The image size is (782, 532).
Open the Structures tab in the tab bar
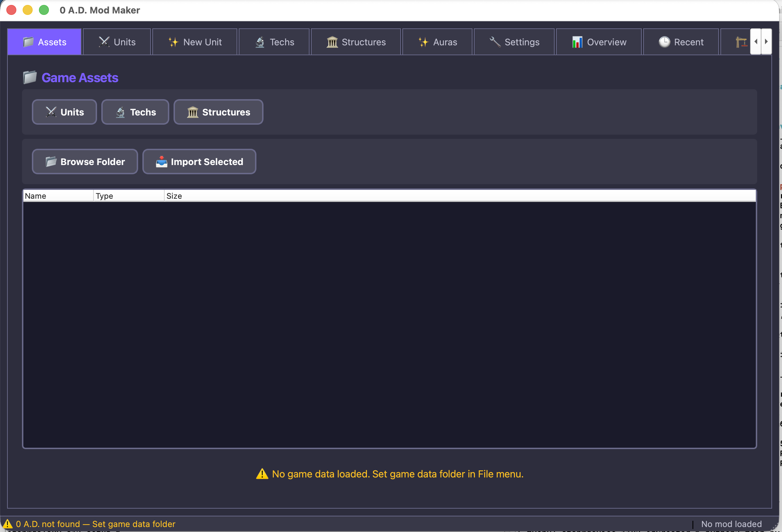[356, 42]
